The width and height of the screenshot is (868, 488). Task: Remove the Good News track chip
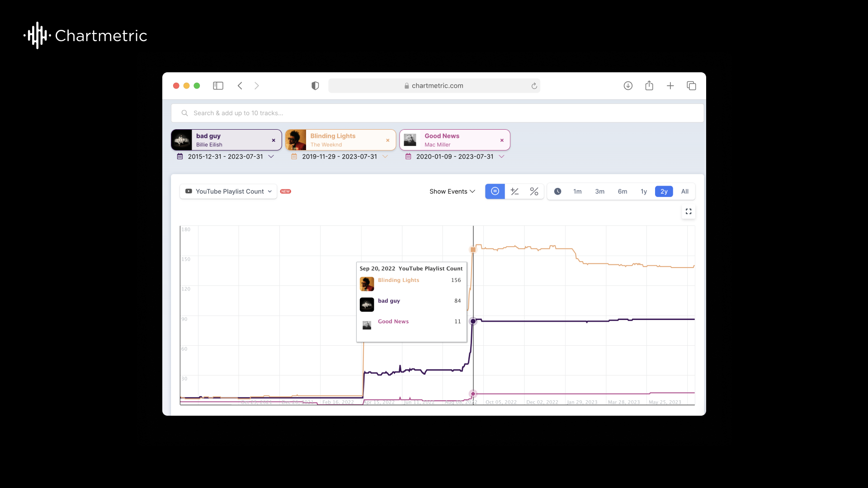tap(502, 141)
